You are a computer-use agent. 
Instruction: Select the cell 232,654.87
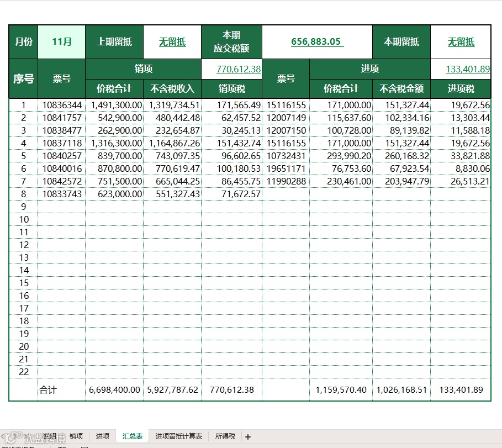172,130
